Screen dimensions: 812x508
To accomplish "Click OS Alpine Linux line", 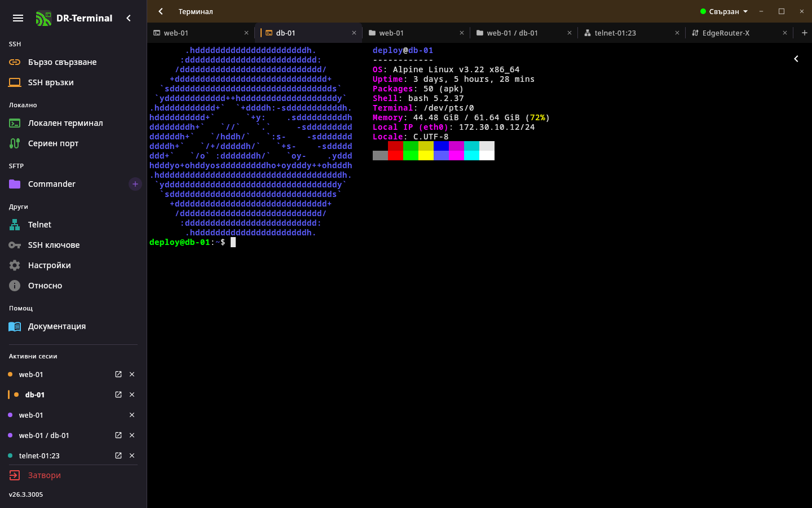I will [446, 69].
